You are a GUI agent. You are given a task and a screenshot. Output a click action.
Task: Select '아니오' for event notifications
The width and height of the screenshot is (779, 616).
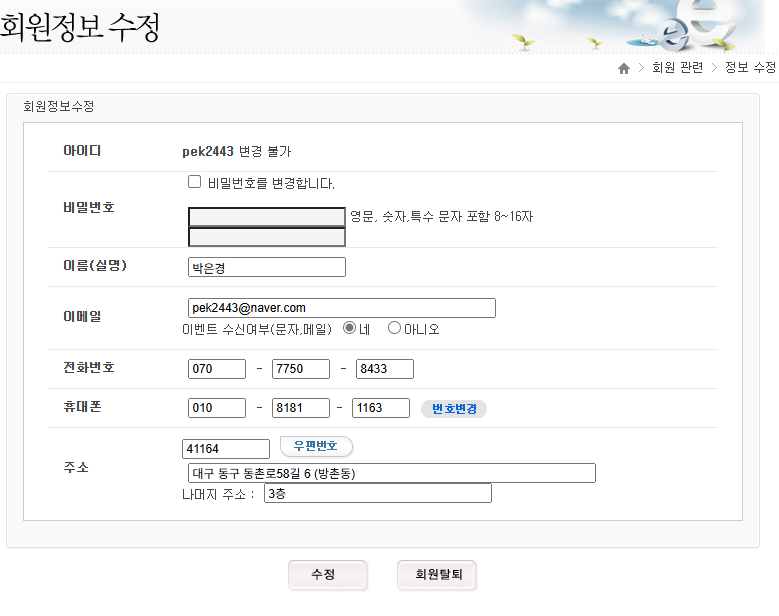[x=394, y=328]
